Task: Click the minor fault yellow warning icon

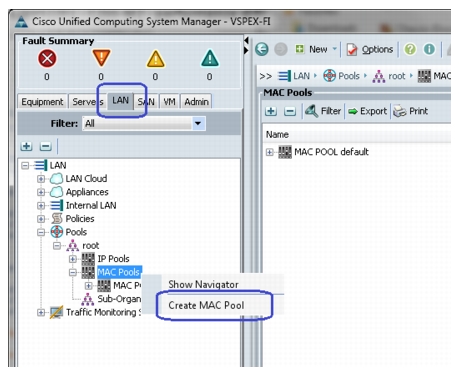Action: click(x=155, y=59)
